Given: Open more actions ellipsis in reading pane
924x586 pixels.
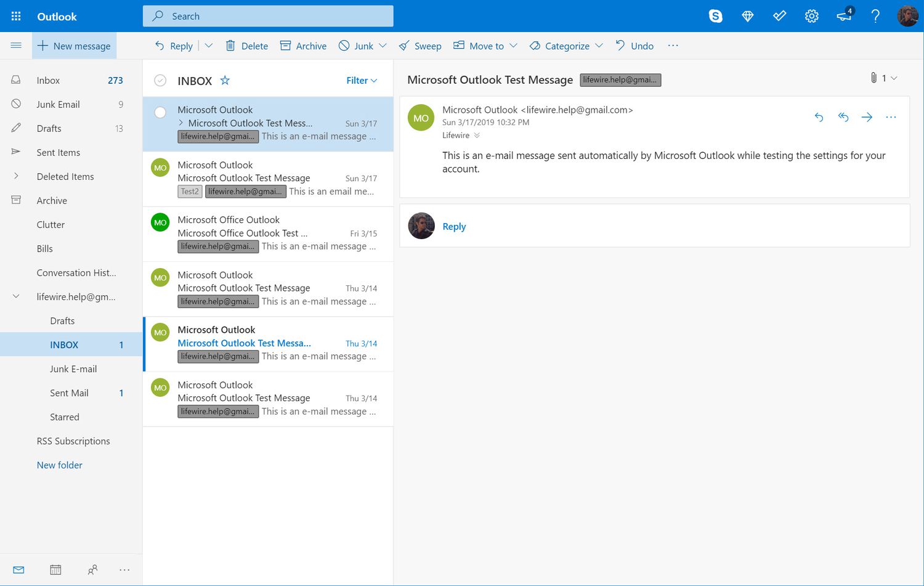Looking at the screenshot, I should tap(891, 117).
